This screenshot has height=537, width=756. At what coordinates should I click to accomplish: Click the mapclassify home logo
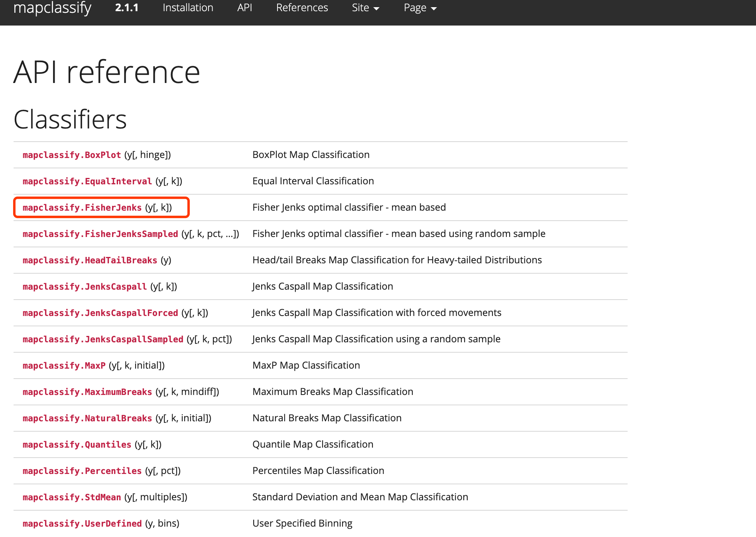[52, 8]
